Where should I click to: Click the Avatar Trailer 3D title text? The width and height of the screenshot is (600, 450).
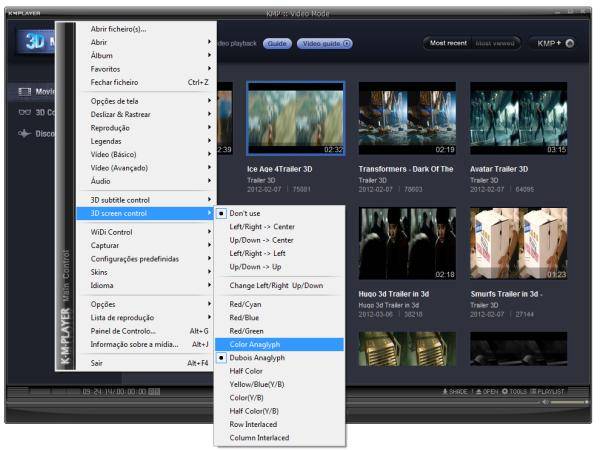point(499,169)
